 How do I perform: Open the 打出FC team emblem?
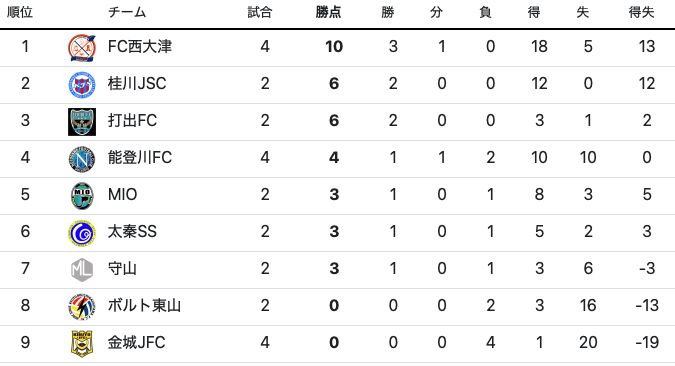(x=82, y=122)
